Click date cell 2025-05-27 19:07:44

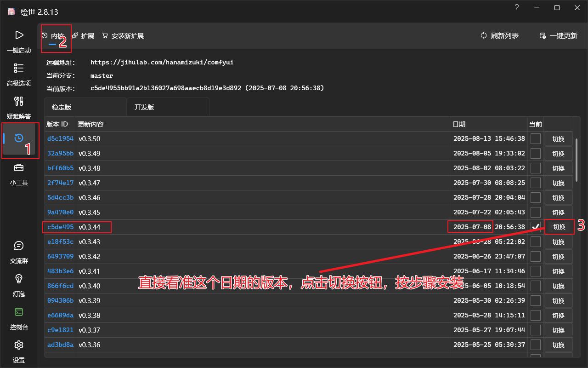click(489, 330)
